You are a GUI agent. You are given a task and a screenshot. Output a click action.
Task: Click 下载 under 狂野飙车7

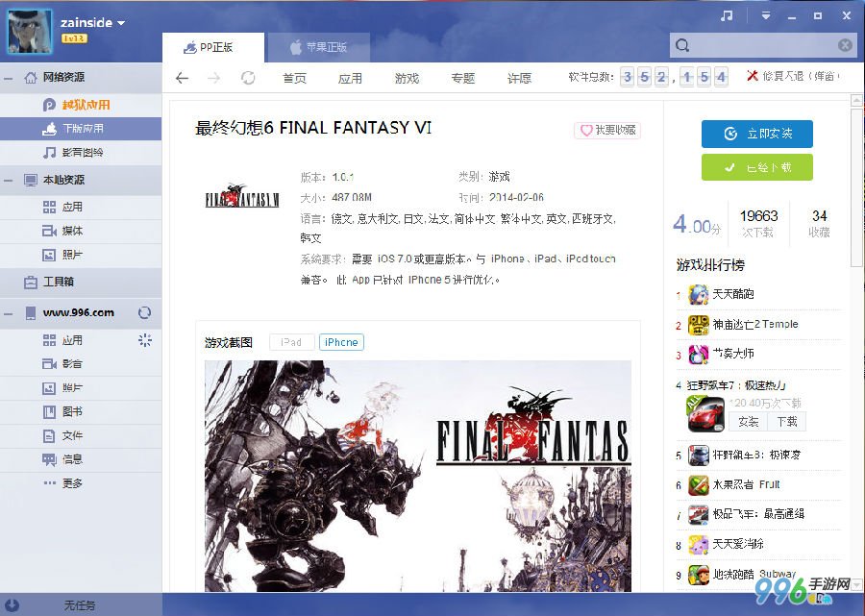[787, 422]
